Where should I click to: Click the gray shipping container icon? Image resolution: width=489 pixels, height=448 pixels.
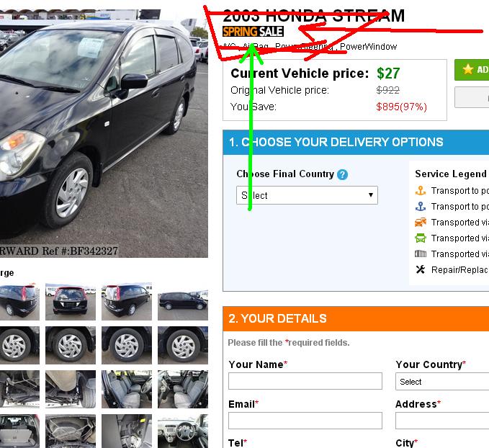(421, 254)
